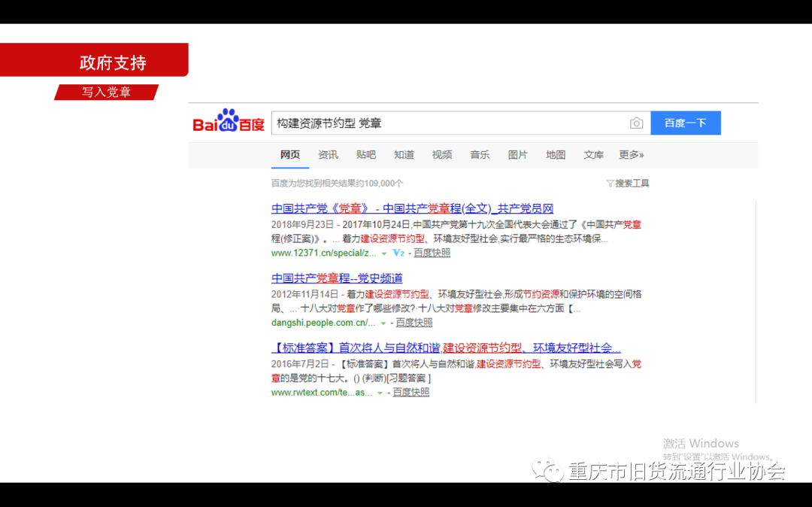Click the funnel icon beside 搜索工具
Viewport: 812px width, 507px height.
(x=610, y=184)
